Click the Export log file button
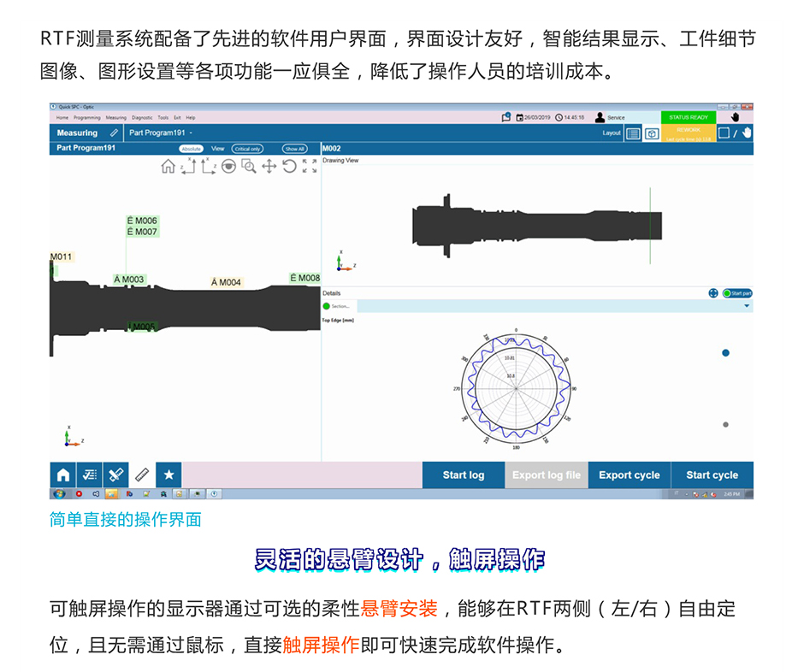The height and width of the screenshot is (672, 804). [x=546, y=475]
